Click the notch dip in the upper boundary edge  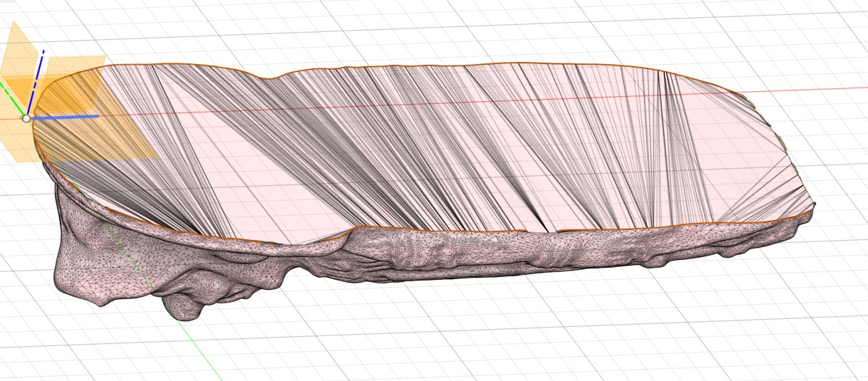(x=266, y=76)
